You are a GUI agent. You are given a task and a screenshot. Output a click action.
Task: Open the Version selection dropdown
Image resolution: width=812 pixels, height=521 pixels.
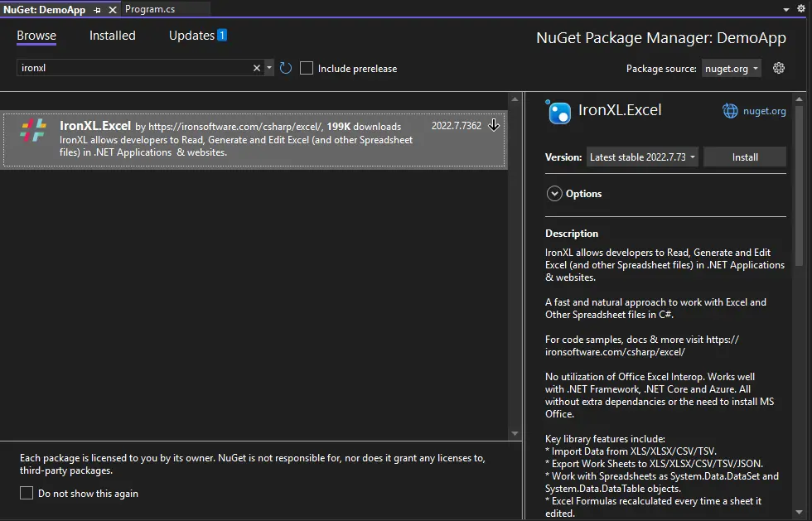pos(642,157)
